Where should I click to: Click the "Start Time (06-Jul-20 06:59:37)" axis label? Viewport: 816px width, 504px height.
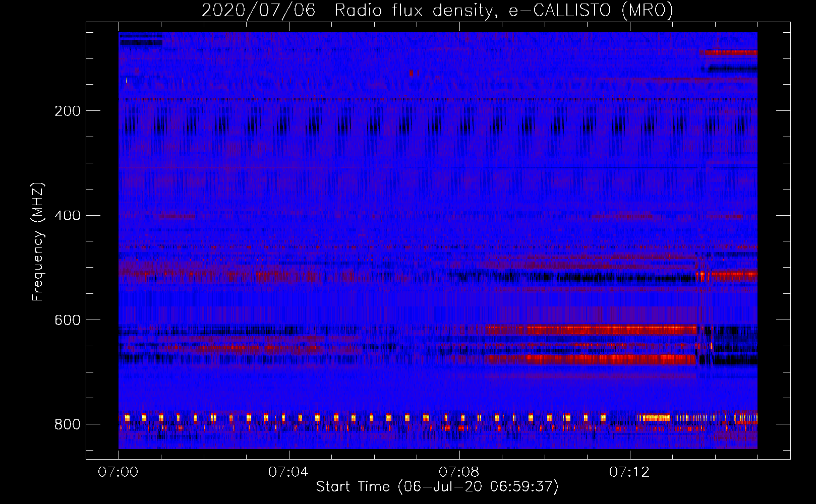coord(437,487)
